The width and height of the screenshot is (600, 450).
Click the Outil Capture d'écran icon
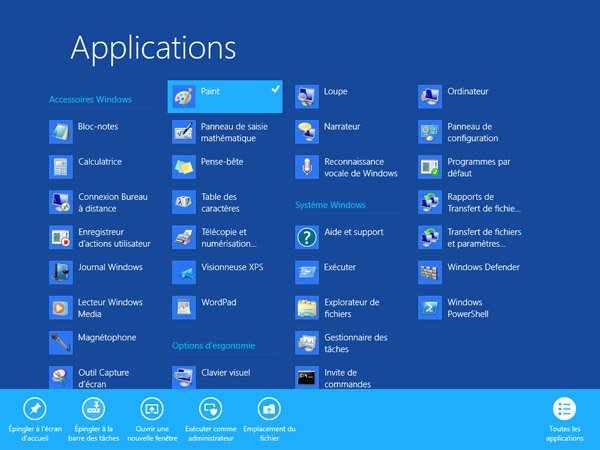click(x=61, y=378)
